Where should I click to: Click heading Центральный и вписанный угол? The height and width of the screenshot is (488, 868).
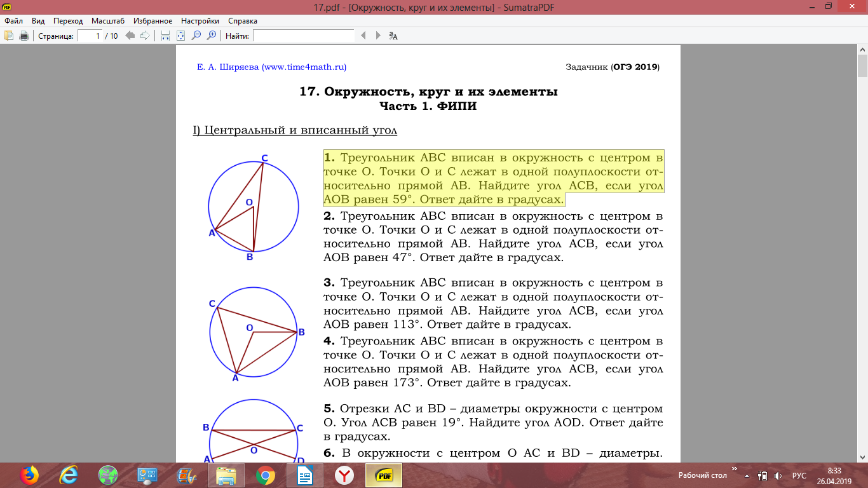[x=295, y=130]
